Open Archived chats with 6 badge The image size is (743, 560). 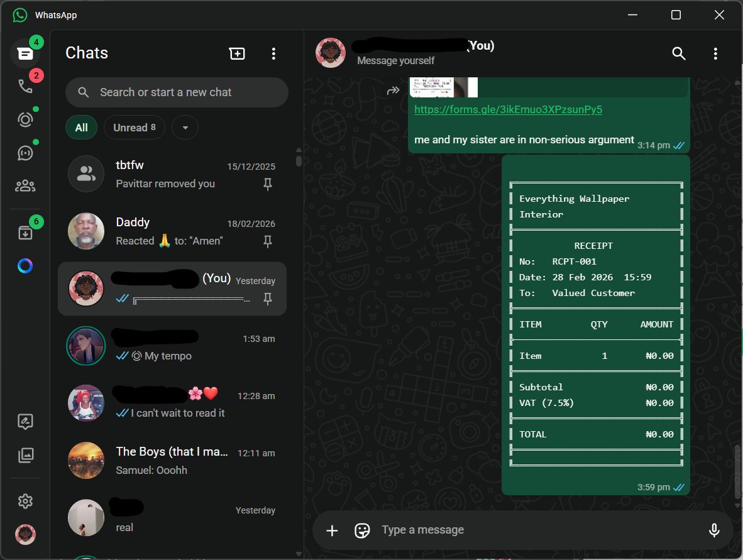[x=25, y=232]
